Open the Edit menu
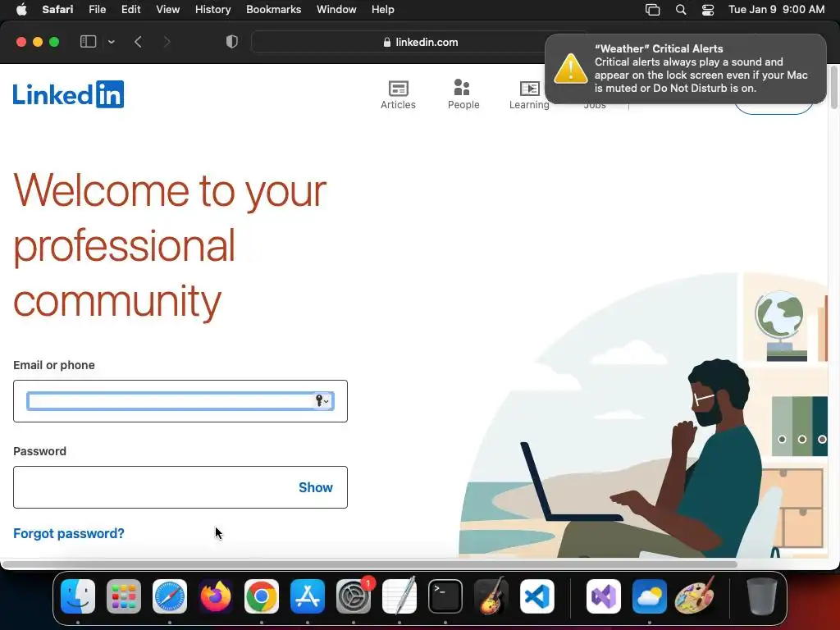Screen dimensions: 840x630 pos(130,10)
